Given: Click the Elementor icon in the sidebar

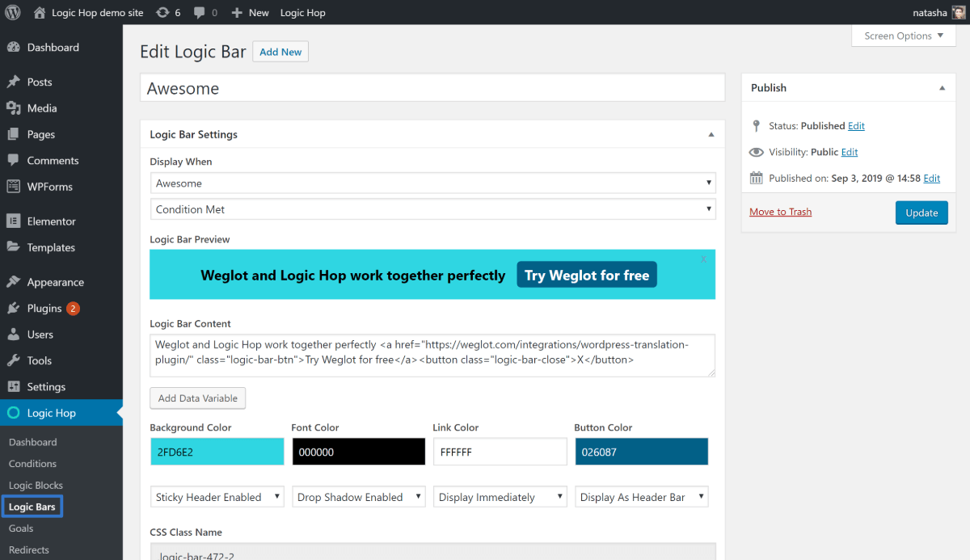Looking at the screenshot, I should (x=14, y=221).
